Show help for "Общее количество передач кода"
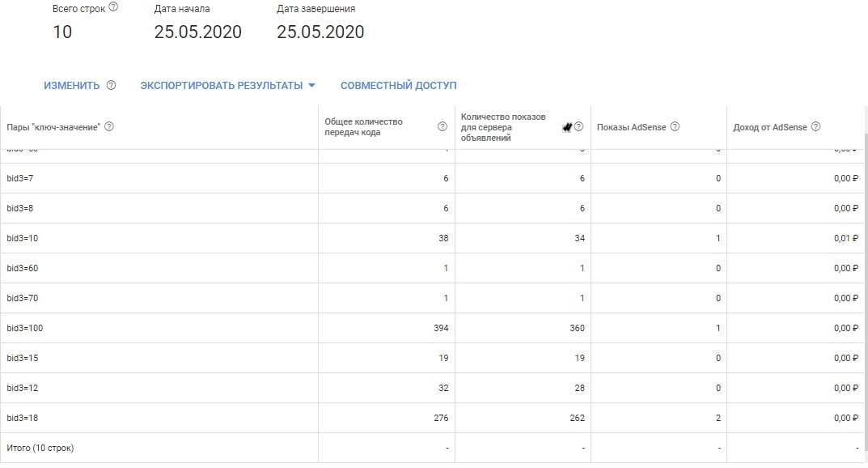 tap(442, 126)
